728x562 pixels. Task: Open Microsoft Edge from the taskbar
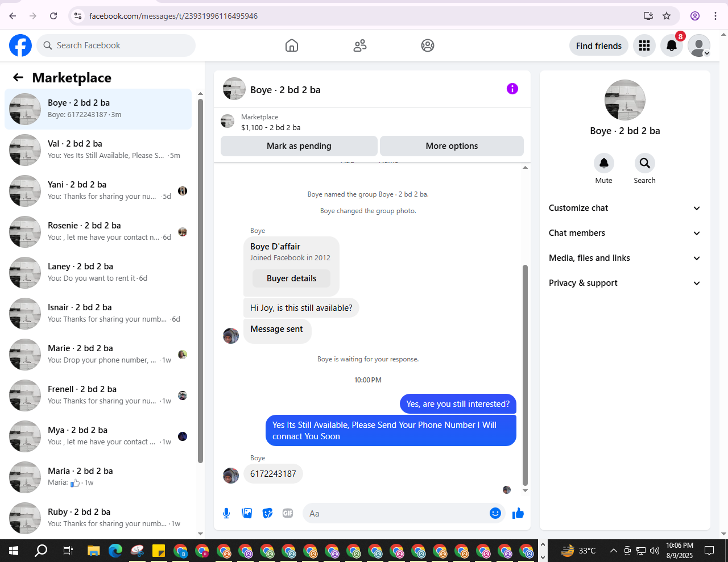(115, 551)
